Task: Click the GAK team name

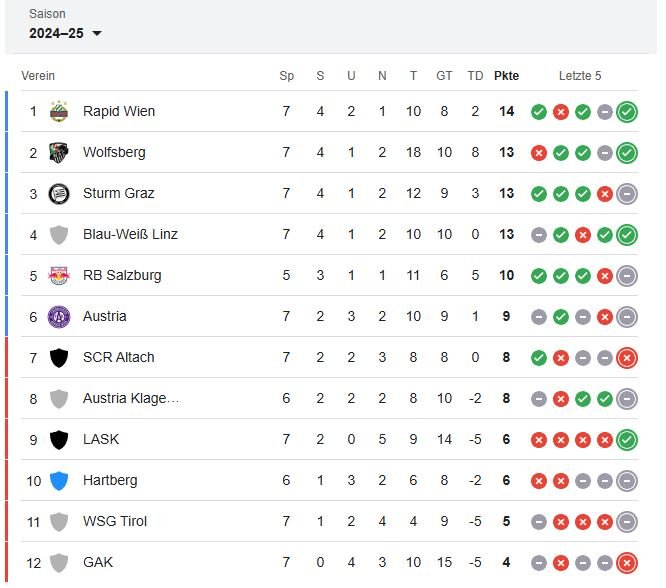Action: [x=98, y=562]
